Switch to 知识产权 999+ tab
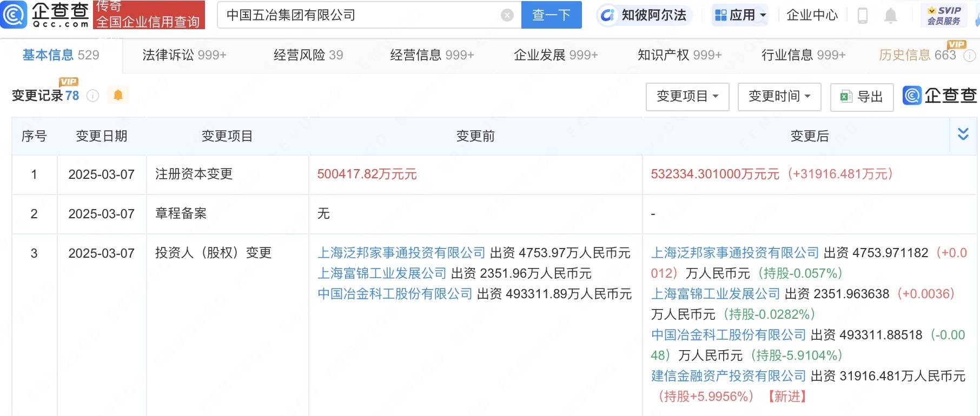 point(680,55)
